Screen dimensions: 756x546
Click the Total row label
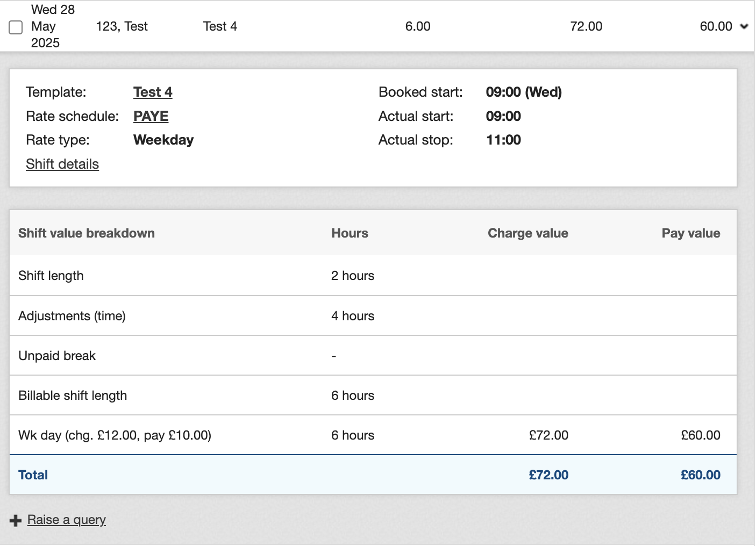coord(33,475)
